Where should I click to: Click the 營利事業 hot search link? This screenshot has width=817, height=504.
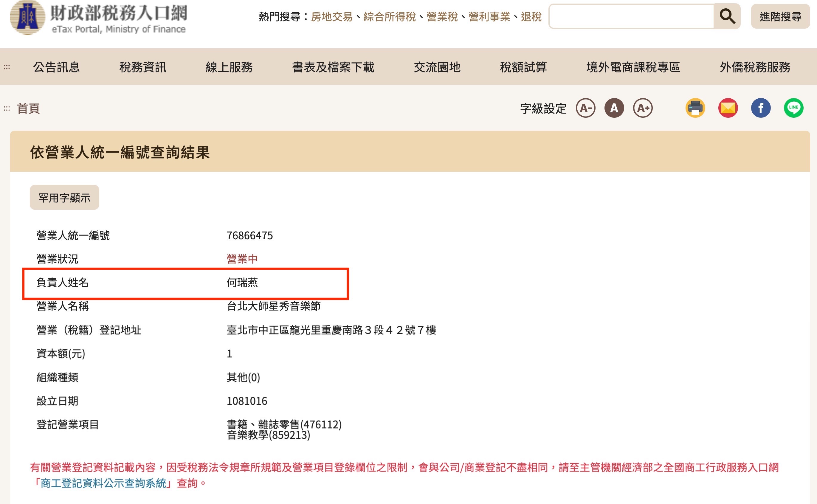[489, 16]
